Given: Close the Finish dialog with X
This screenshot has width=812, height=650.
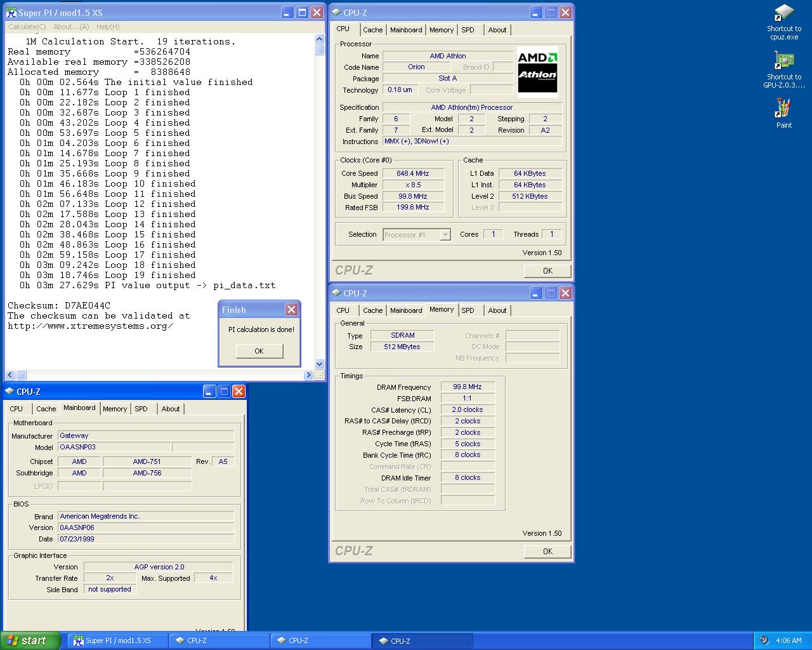Looking at the screenshot, I should coord(291,309).
